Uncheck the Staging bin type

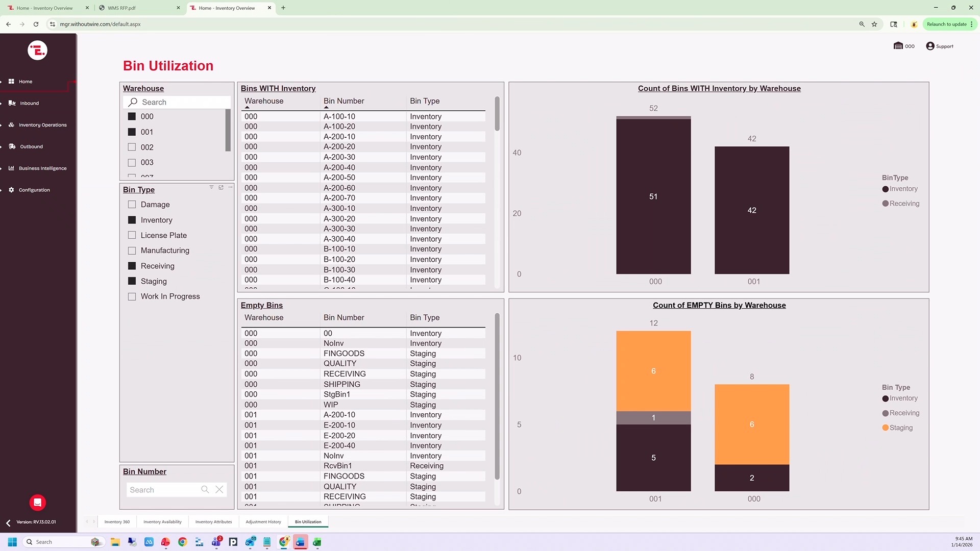click(132, 281)
